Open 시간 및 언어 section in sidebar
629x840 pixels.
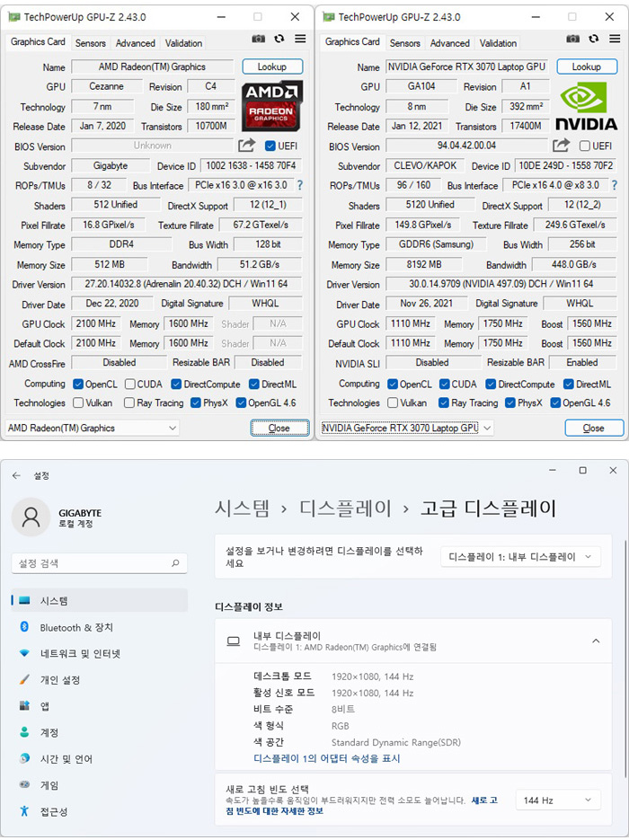coord(100,758)
